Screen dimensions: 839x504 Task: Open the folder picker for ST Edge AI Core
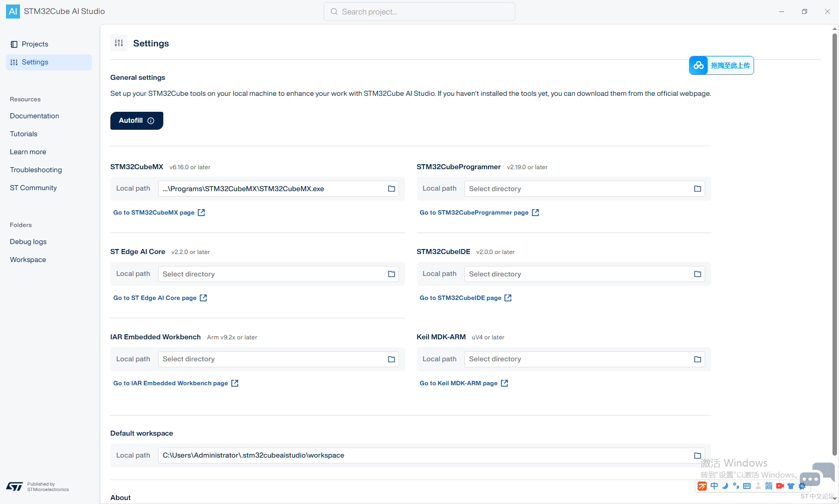(x=392, y=274)
